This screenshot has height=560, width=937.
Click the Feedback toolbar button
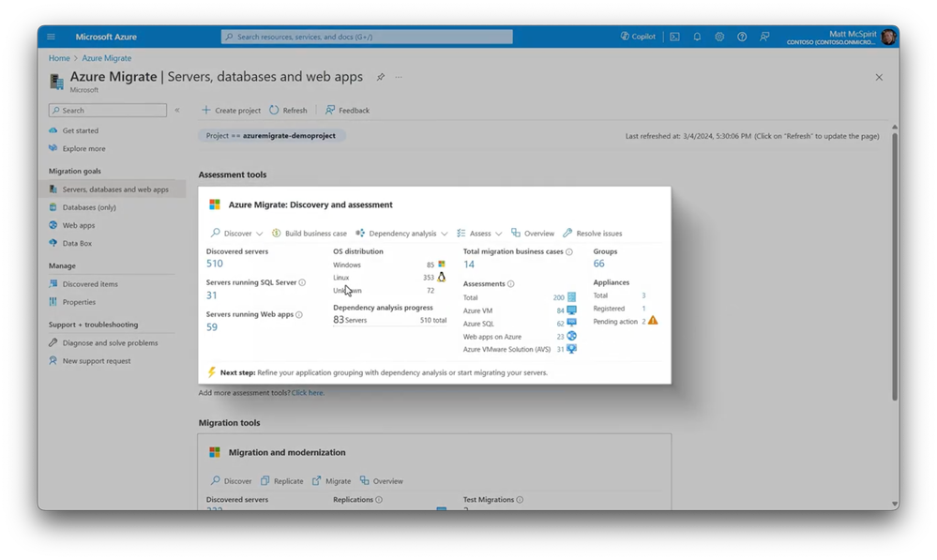click(347, 110)
